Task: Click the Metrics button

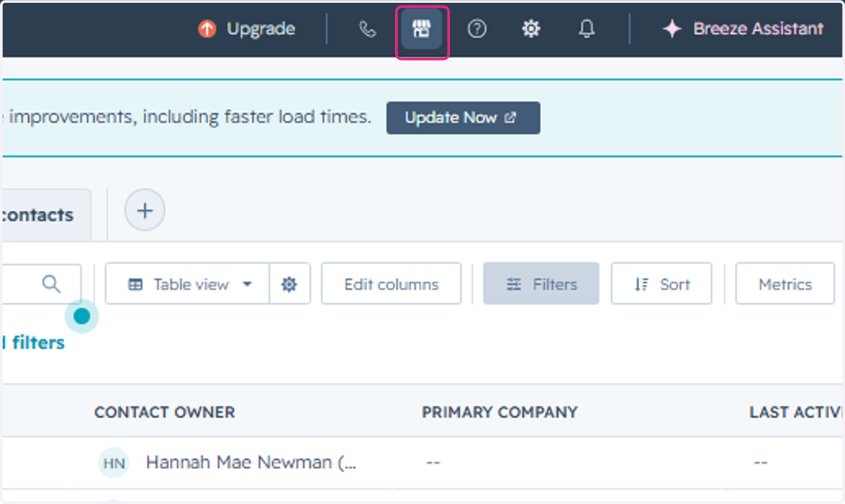Action: click(785, 284)
